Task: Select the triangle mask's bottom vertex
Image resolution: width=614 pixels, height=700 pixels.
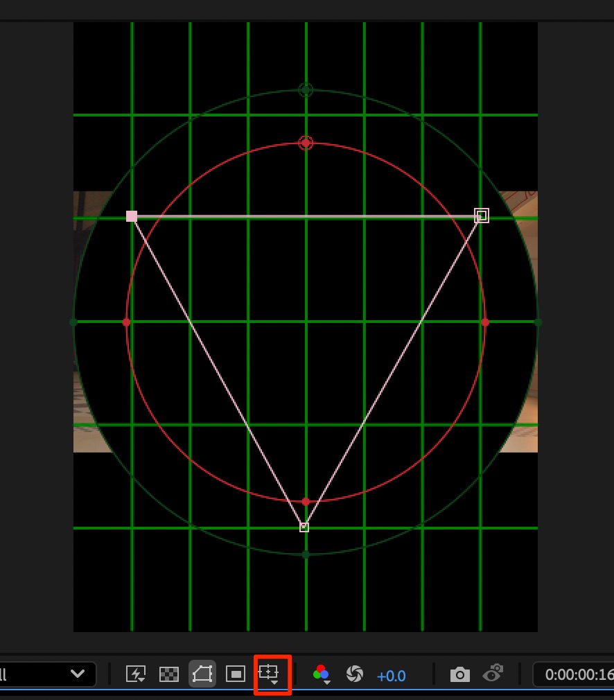Action: pyautogui.click(x=304, y=527)
